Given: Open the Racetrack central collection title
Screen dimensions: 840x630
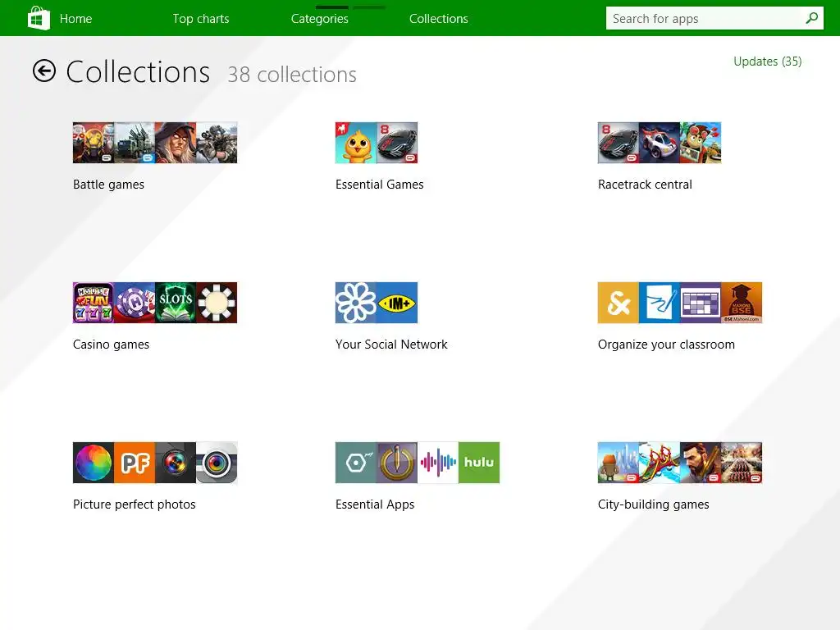Looking at the screenshot, I should click(x=645, y=185).
